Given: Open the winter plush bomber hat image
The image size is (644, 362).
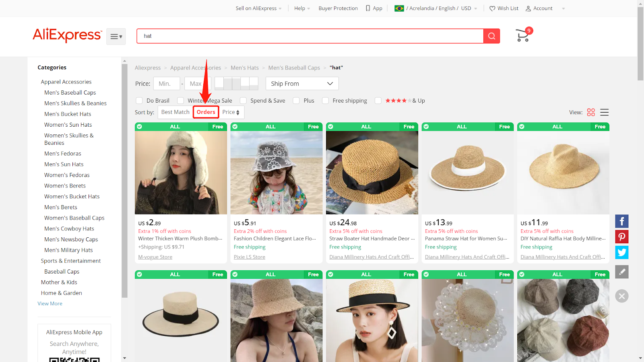Looking at the screenshot, I should pos(181,173).
